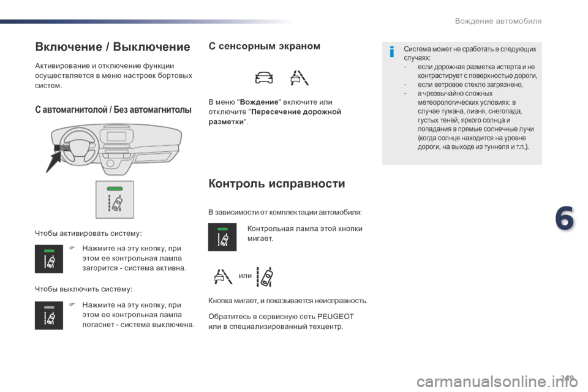This screenshot has width=588, height=392.
Task: Click the text 'Чтобы выключить систему:'
Action: (84, 289)
